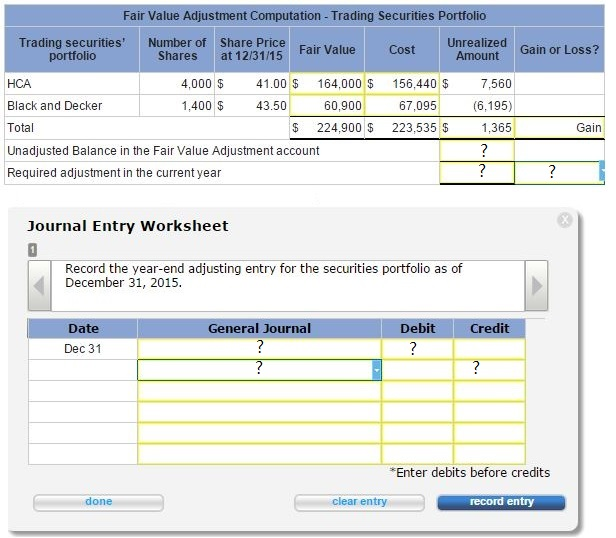The width and height of the screenshot is (616, 538).
Task: Click second-row debit amount field
Action: pyautogui.click(x=417, y=370)
